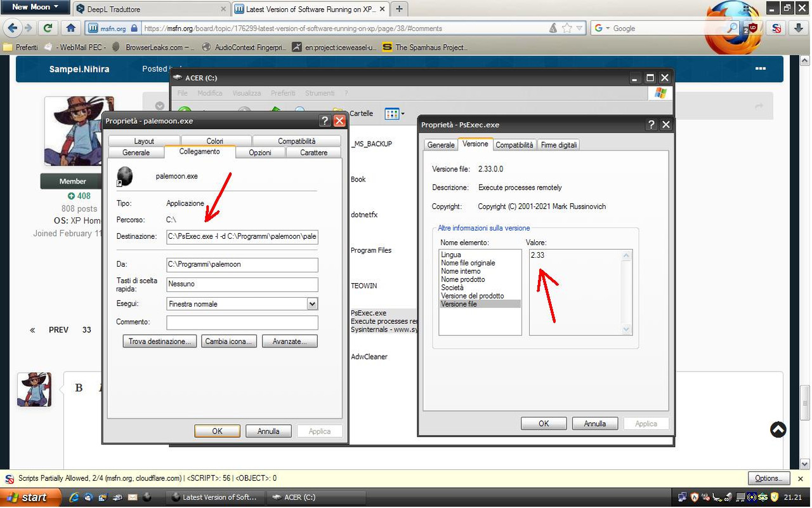Click the browser forward arrow
This screenshot has height=508, width=812.
click(x=28, y=28)
